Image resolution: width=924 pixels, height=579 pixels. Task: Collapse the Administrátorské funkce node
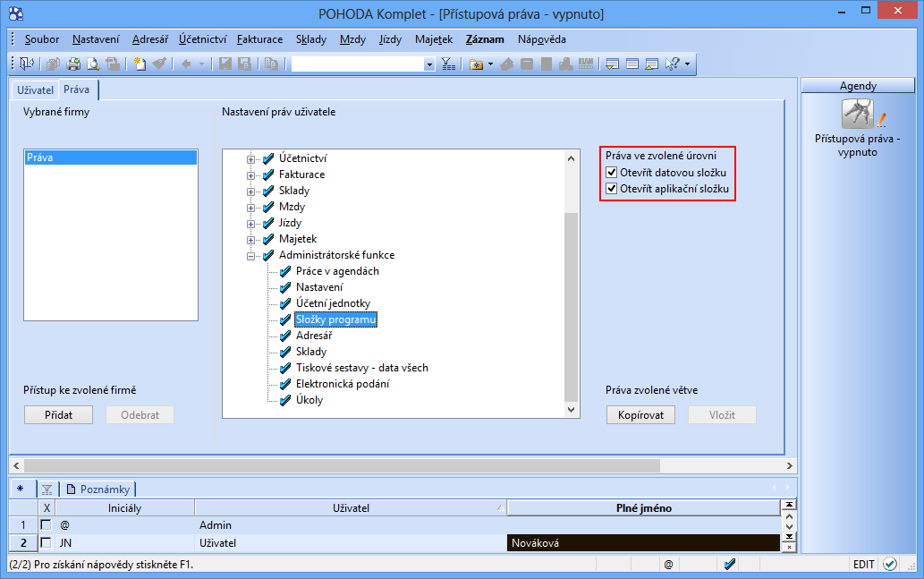click(251, 256)
